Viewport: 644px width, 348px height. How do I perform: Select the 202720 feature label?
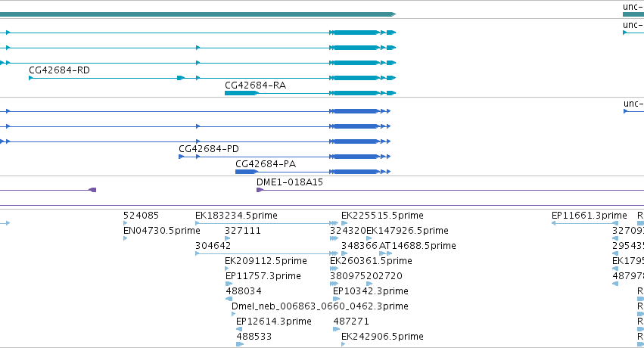pos(384,276)
